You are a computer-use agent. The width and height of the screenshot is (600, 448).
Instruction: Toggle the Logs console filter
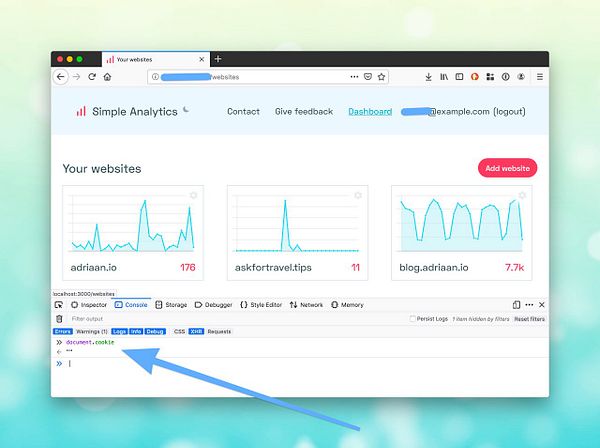pyautogui.click(x=119, y=331)
